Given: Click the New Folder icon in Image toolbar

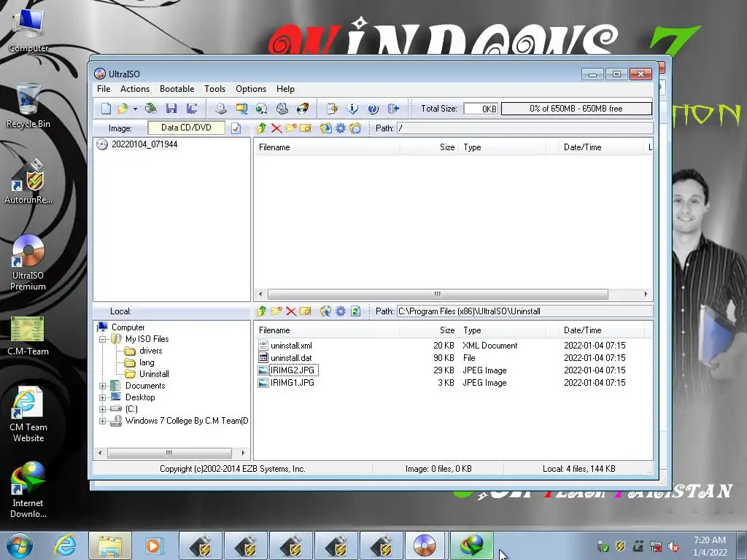Looking at the screenshot, I should [x=291, y=128].
